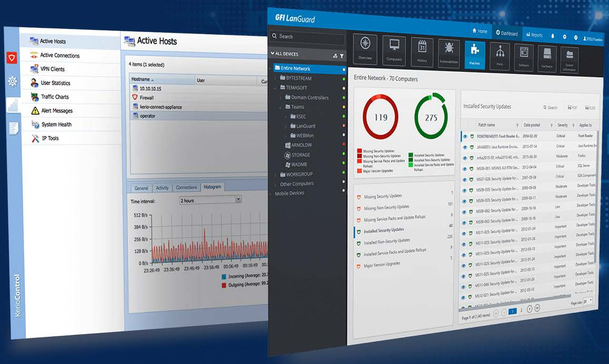Viewport: 609px width, 364px height.
Task: Toggle eye icon for MS11-049 patch row
Action: [x=463, y=287]
